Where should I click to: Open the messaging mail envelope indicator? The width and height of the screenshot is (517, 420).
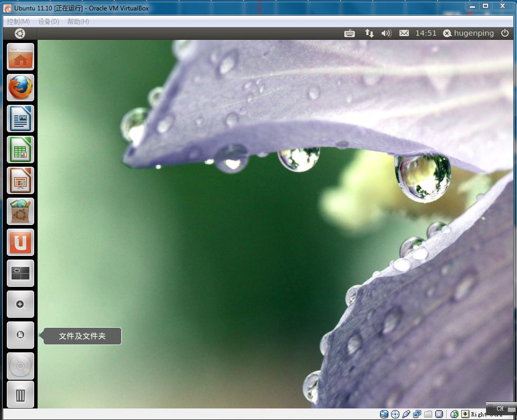[404, 33]
